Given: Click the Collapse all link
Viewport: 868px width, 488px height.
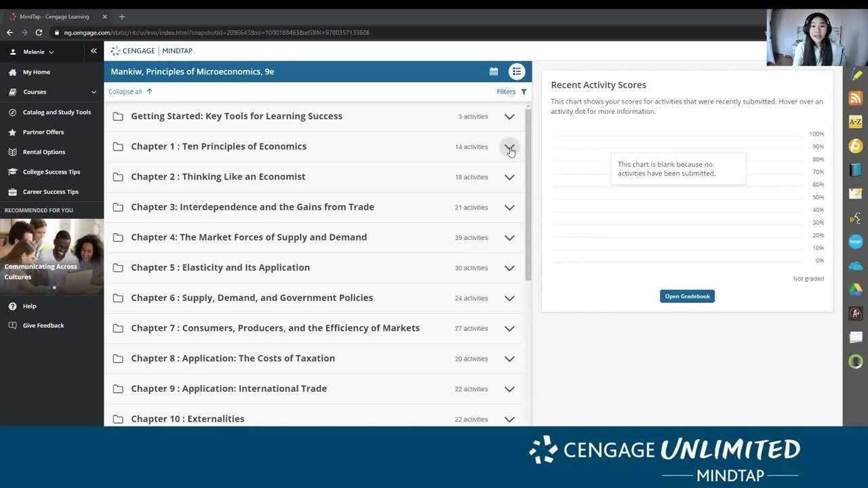Looking at the screenshot, I should pyautogui.click(x=125, y=91).
